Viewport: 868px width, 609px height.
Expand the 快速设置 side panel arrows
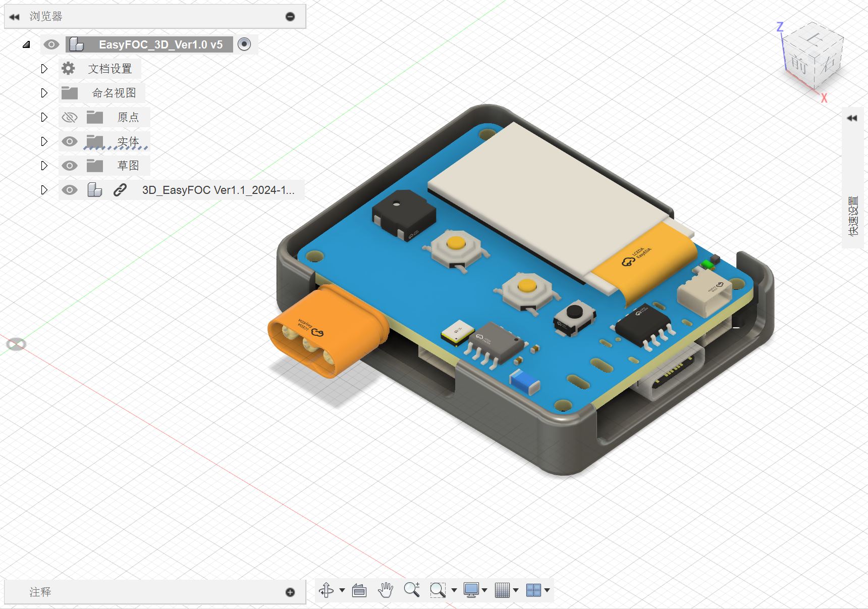(x=852, y=118)
